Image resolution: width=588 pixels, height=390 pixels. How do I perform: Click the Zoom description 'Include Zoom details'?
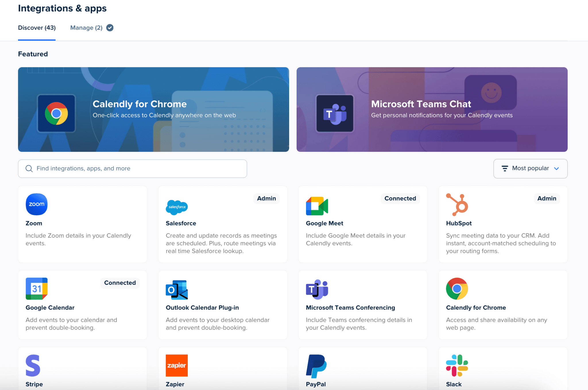[78, 239]
